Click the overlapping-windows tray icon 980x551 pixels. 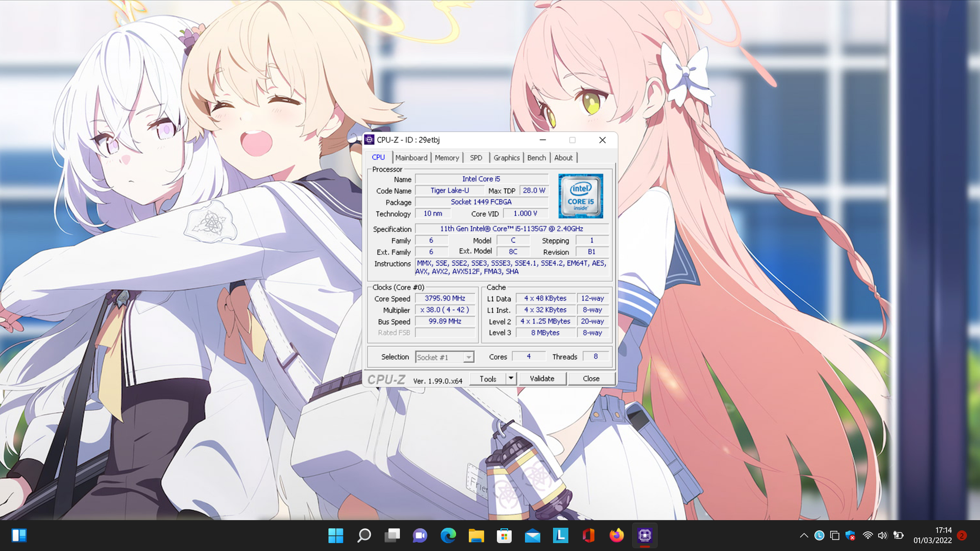(835, 535)
